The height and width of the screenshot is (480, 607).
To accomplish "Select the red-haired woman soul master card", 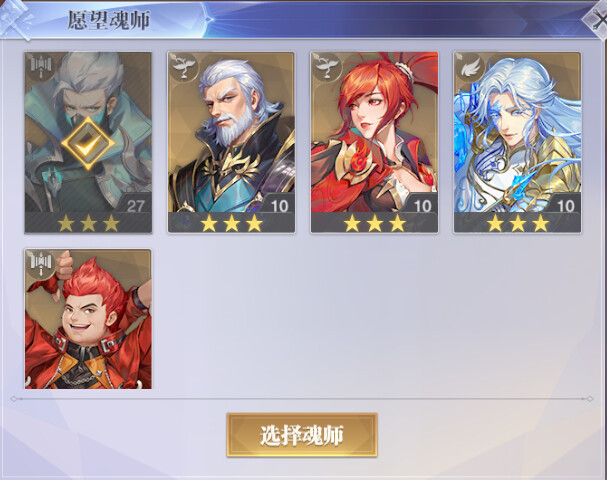I will (374, 142).
